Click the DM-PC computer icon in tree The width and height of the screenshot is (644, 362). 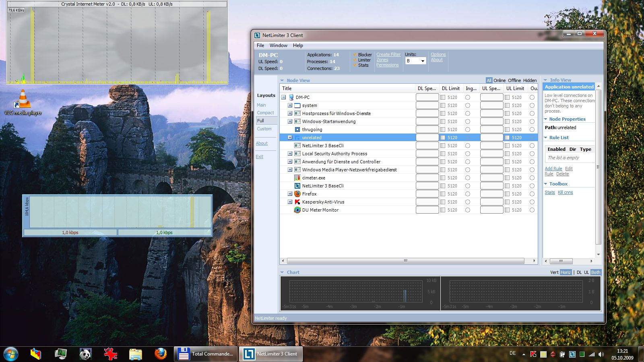[291, 97]
